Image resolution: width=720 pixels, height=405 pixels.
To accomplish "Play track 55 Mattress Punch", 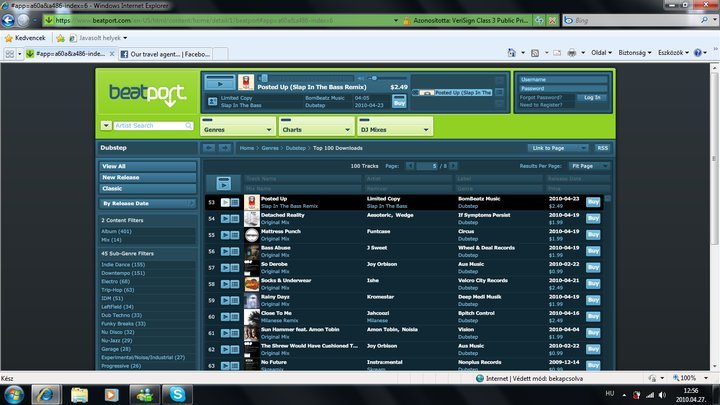I will pyautogui.click(x=225, y=235).
